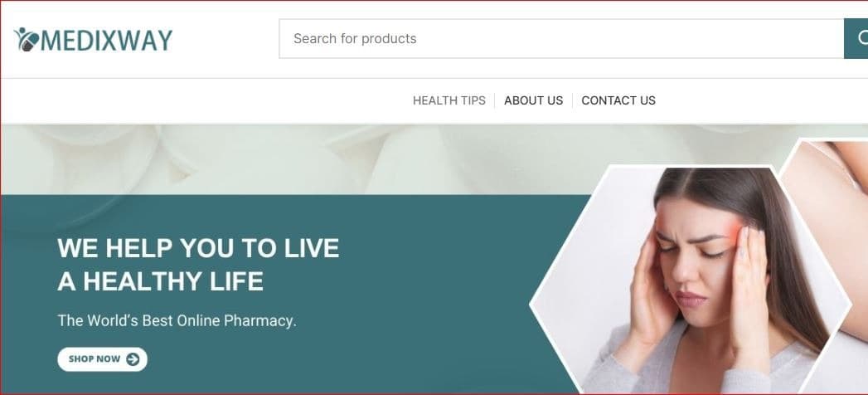Click the arrow icon inside Shop Now
The width and height of the screenshot is (868, 395).
(x=133, y=359)
